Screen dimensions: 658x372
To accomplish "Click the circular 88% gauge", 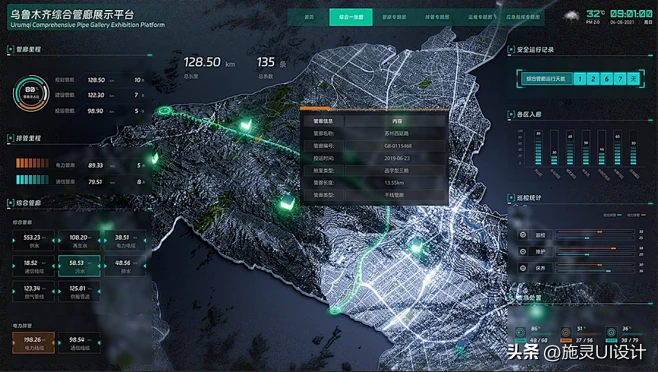I will [31, 93].
